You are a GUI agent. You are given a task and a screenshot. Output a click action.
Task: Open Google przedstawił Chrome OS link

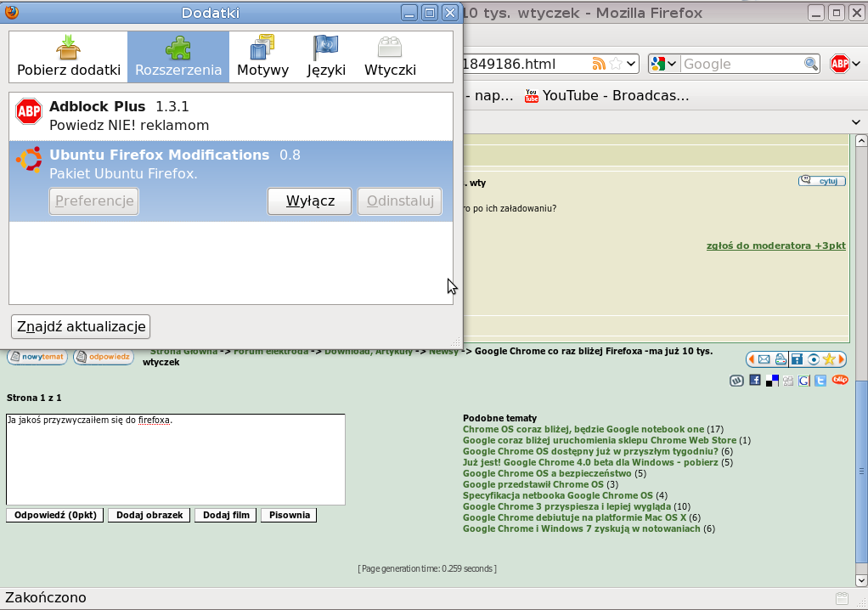[x=533, y=484]
